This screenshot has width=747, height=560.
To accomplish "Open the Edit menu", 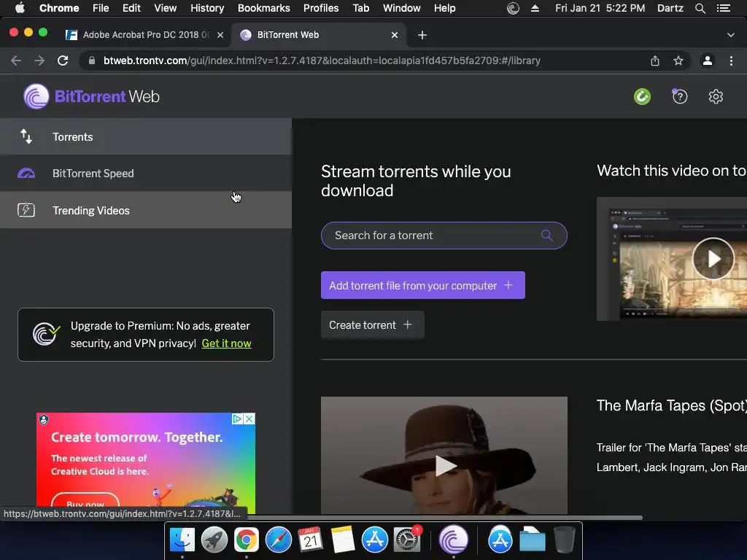I will click(131, 8).
